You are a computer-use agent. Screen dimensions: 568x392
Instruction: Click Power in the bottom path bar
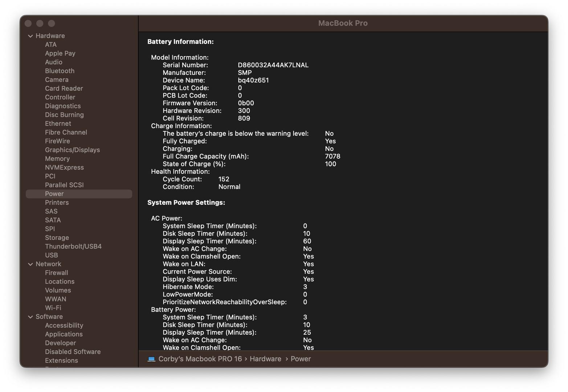301,359
